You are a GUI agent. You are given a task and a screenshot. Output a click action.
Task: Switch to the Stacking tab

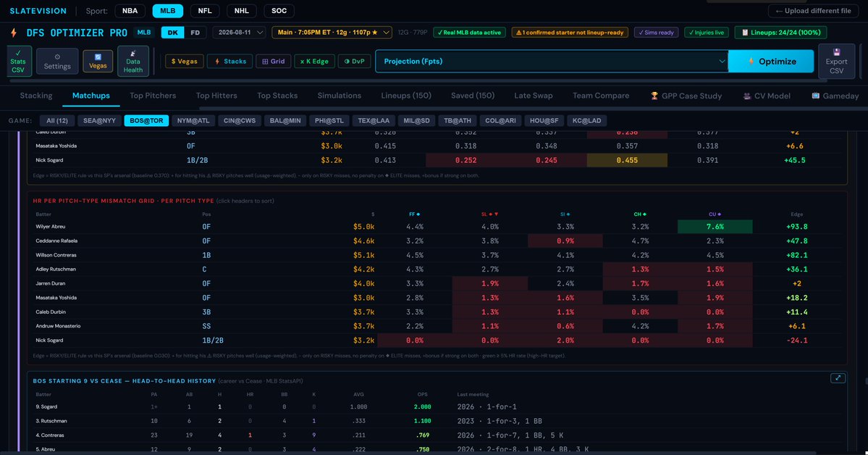pyautogui.click(x=36, y=96)
